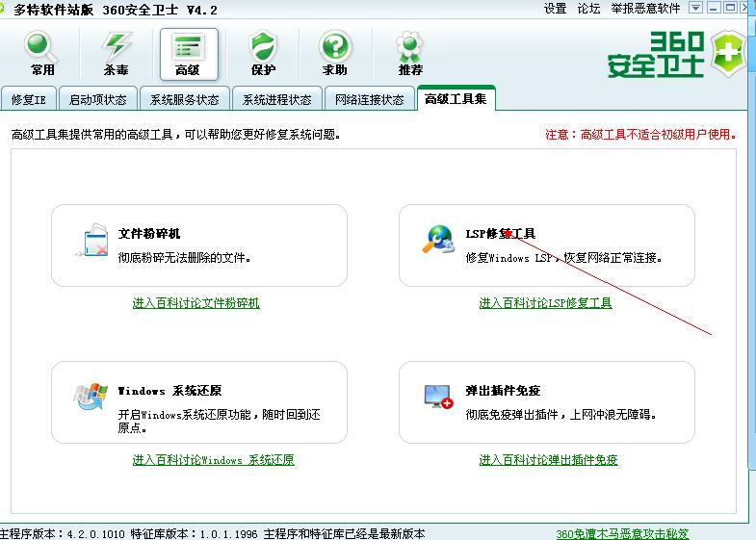The height and width of the screenshot is (540, 756).
Task: Switch to the 修复IE tab
Action: [29, 99]
